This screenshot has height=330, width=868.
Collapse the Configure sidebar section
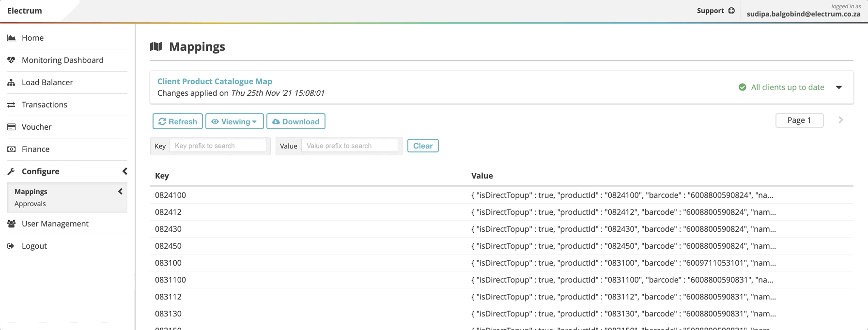pyautogui.click(x=124, y=171)
